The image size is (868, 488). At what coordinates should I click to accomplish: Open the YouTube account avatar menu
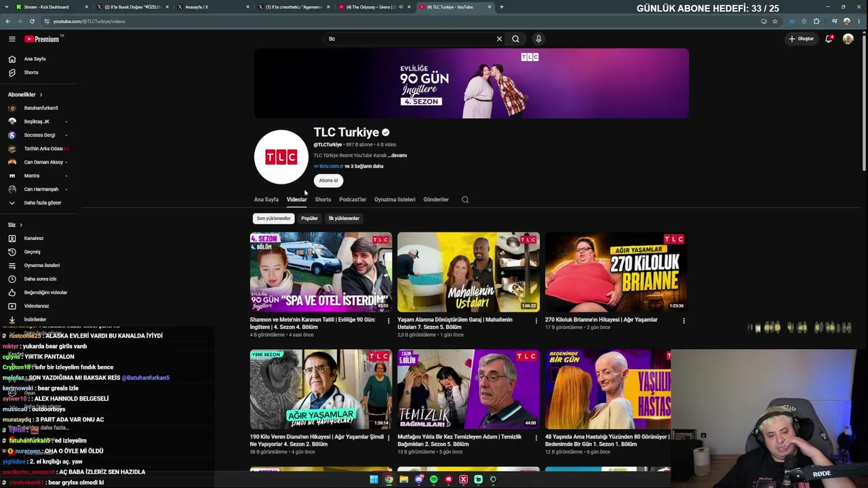[848, 39]
